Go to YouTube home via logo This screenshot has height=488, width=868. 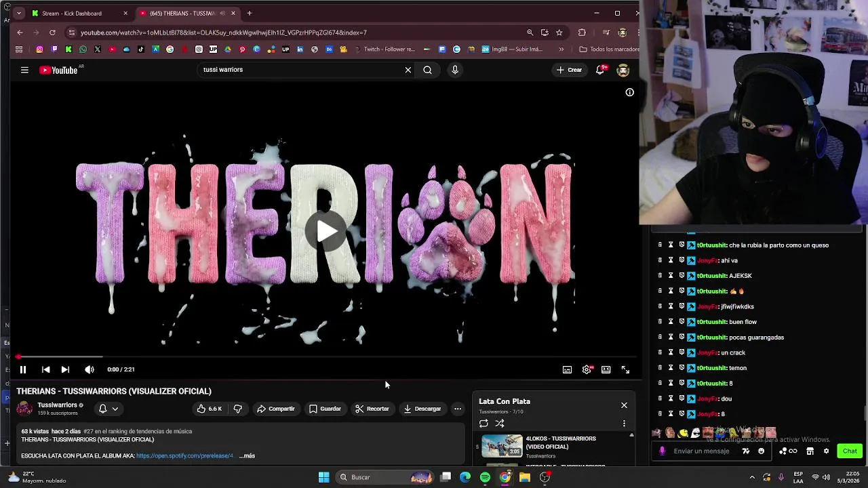(x=60, y=70)
